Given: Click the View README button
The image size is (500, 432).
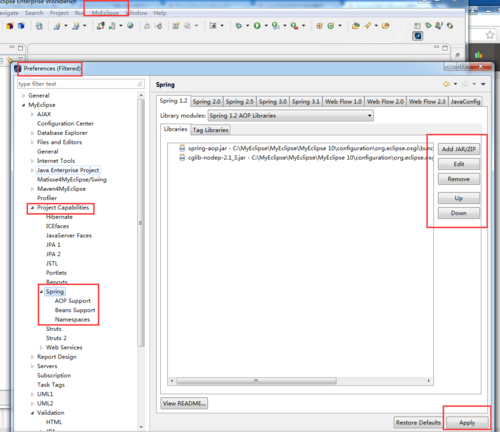Looking at the screenshot, I should 184,403.
